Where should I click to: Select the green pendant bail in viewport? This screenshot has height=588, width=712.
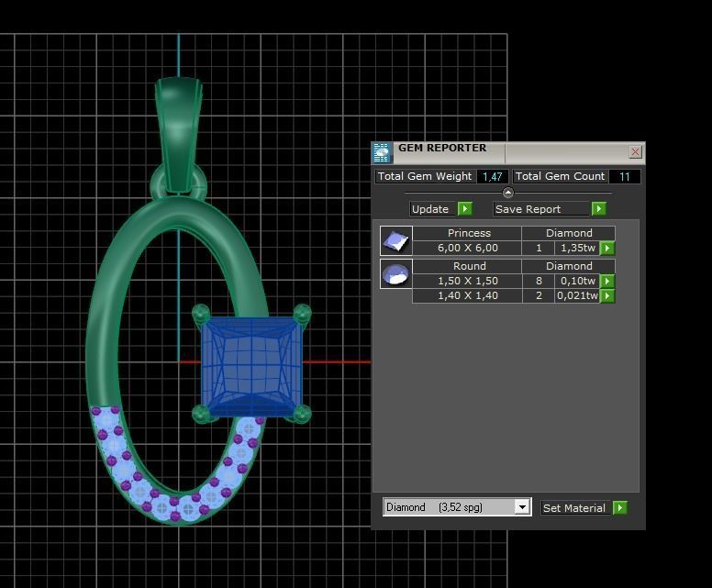click(x=178, y=136)
